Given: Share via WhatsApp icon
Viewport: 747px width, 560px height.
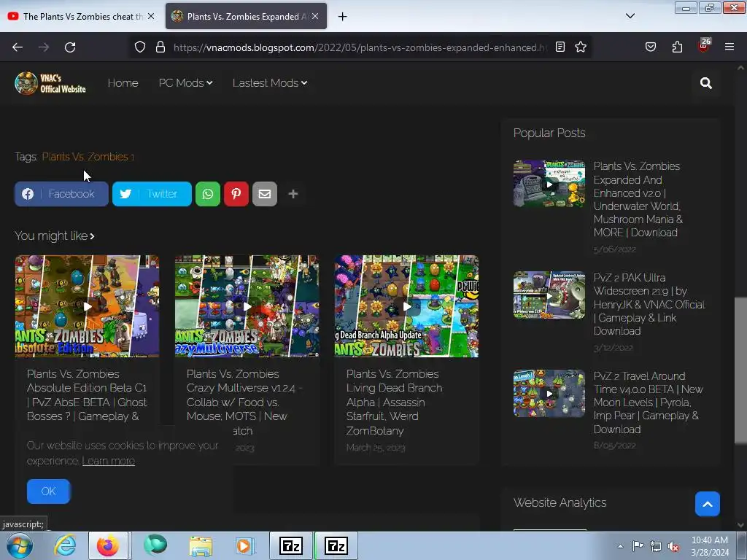Looking at the screenshot, I should [x=208, y=194].
